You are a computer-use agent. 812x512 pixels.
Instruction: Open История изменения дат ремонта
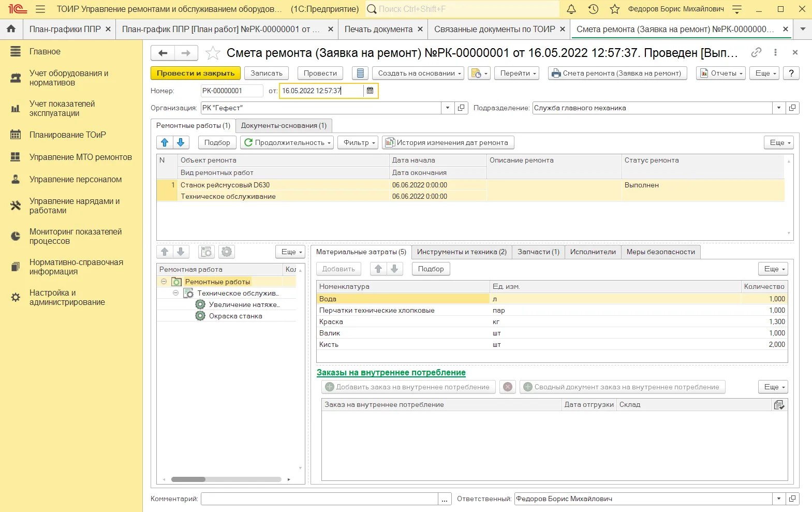tap(448, 142)
